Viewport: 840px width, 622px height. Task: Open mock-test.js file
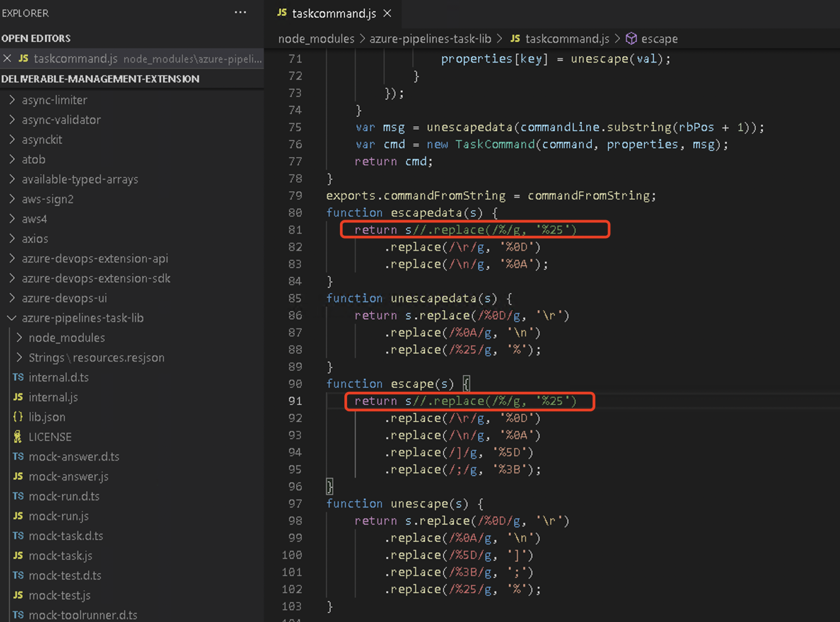(60, 595)
